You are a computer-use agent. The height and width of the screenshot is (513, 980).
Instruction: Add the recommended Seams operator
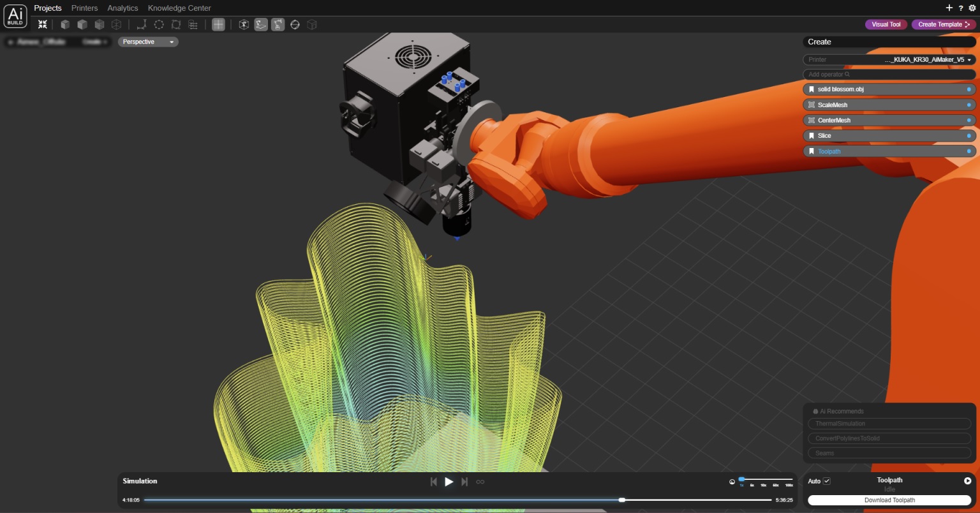[x=889, y=453]
